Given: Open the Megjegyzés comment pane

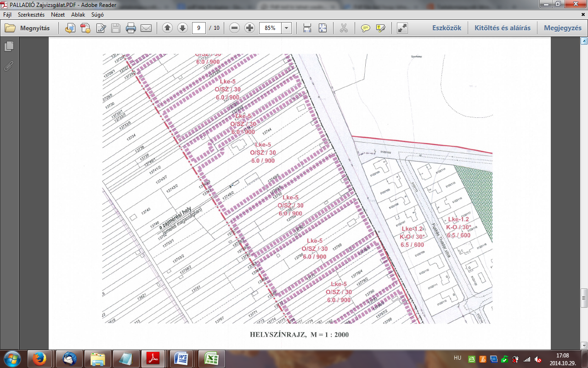Looking at the screenshot, I should pyautogui.click(x=563, y=28).
